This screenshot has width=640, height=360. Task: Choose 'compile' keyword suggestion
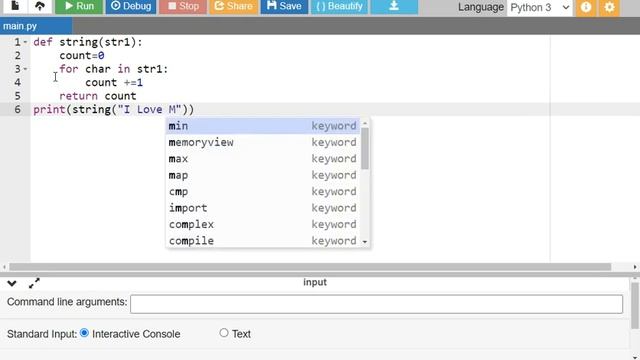tap(262, 240)
